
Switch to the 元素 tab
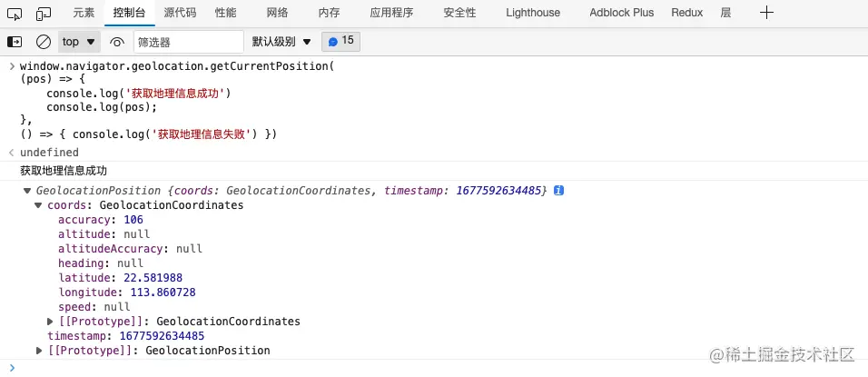(84, 13)
